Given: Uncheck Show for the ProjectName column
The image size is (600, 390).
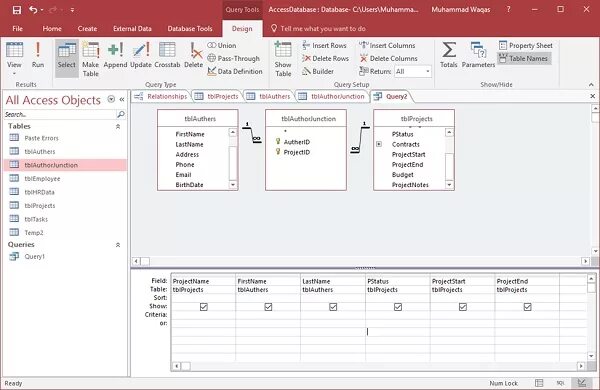Looking at the screenshot, I should [x=204, y=307].
